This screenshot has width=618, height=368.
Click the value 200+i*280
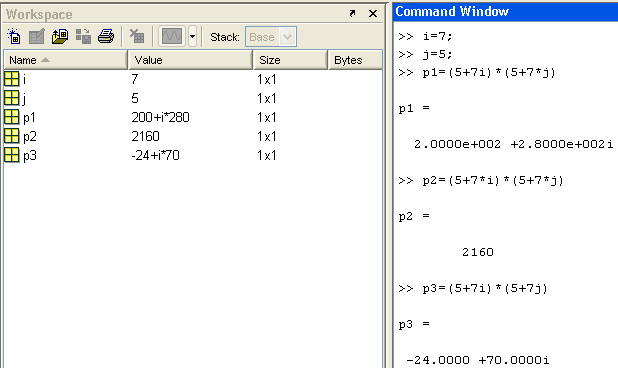click(x=160, y=117)
